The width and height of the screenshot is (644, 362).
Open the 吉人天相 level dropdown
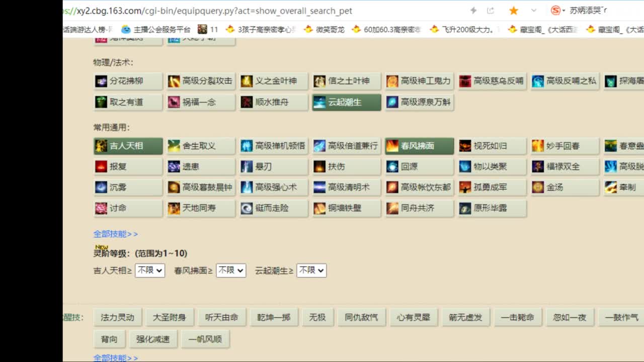click(150, 270)
